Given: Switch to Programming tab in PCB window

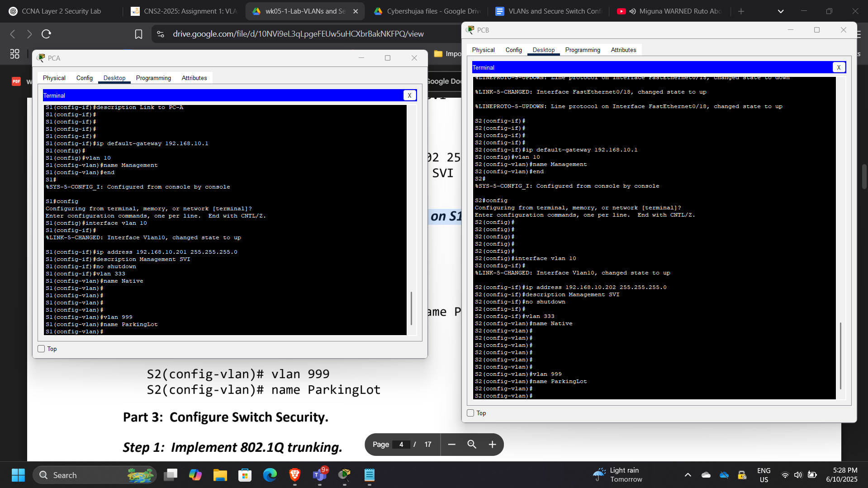Looking at the screenshot, I should pyautogui.click(x=582, y=50).
